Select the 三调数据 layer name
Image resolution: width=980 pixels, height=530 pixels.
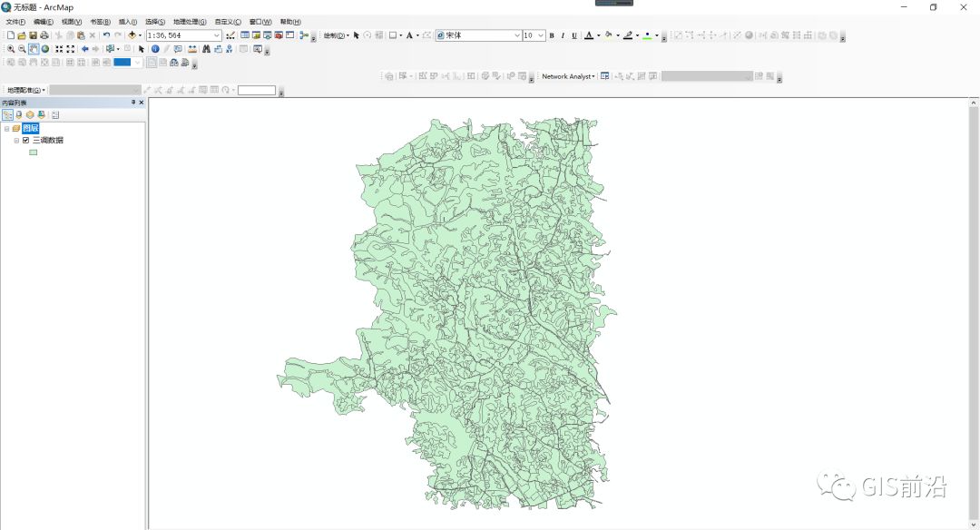point(47,140)
